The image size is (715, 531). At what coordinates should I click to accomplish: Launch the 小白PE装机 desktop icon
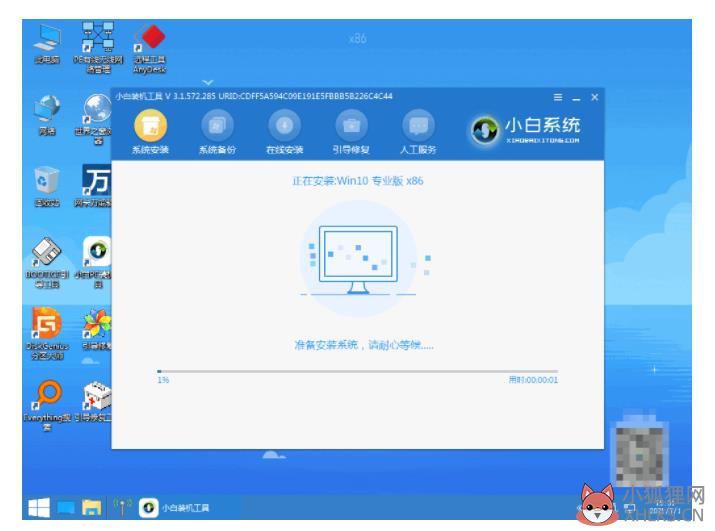click(95, 262)
